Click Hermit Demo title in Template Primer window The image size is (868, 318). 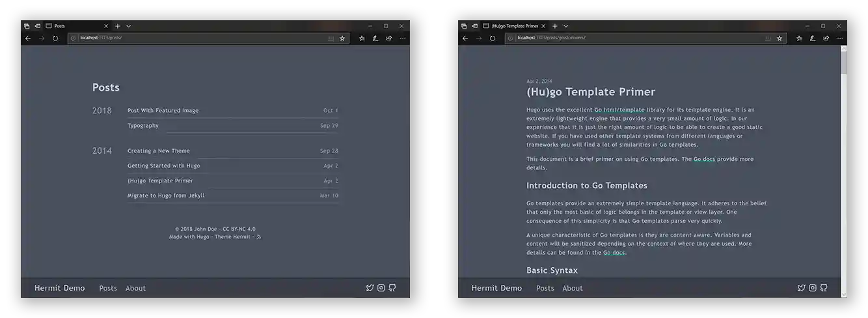coord(496,288)
